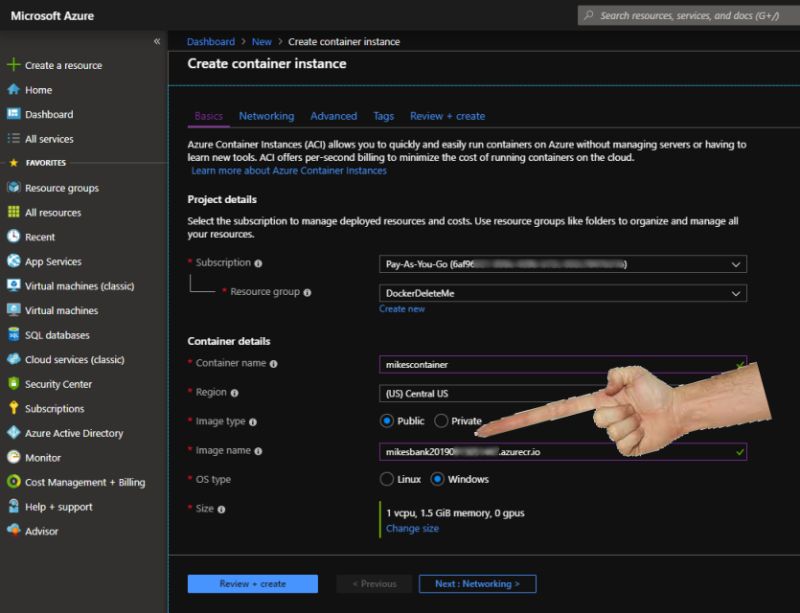Select the Public image type

(387, 421)
